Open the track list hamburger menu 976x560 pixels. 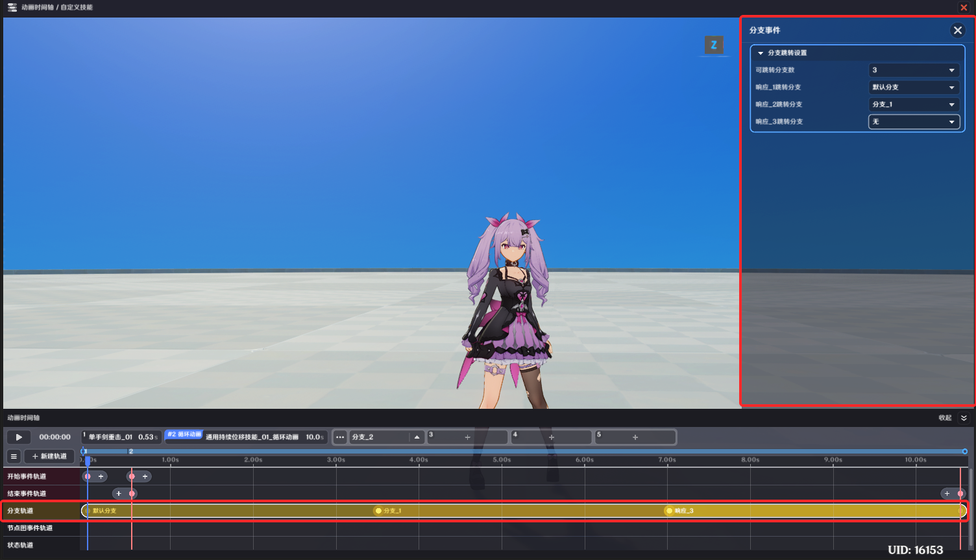point(14,456)
